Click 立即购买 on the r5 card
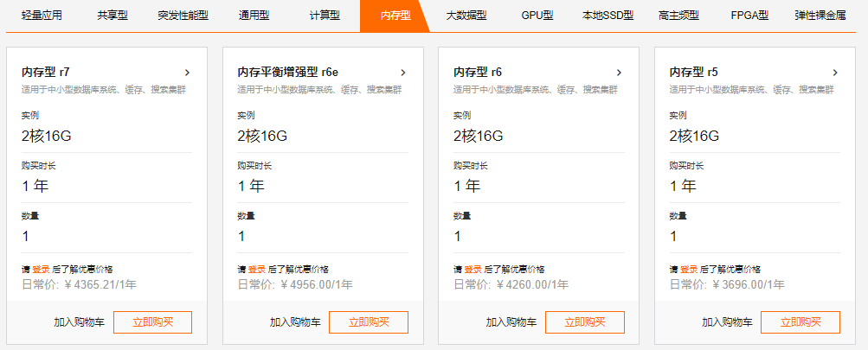This screenshot has width=868, height=350. click(x=800, y=322)
